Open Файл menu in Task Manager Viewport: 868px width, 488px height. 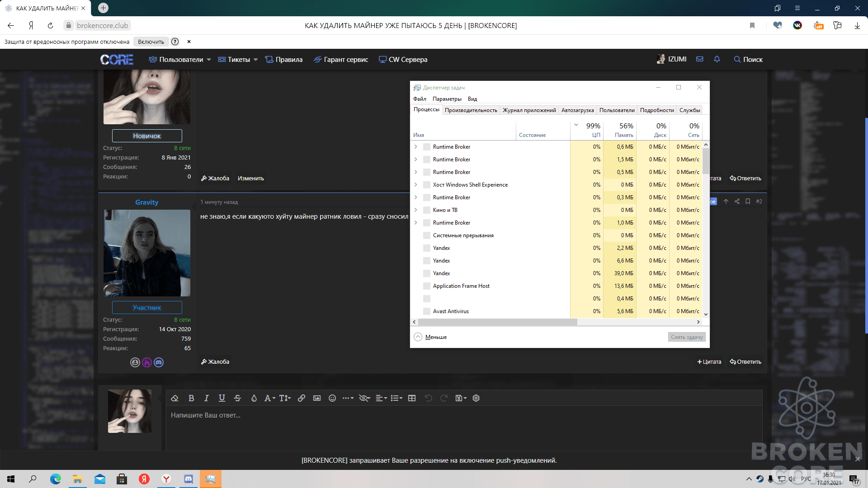420,99
